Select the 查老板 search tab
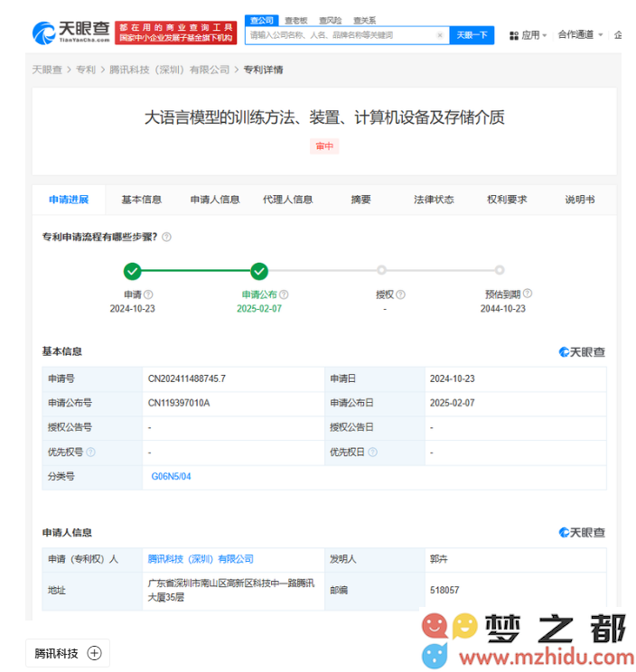This screenshot has width=636, height=672. tap(295, 20)
